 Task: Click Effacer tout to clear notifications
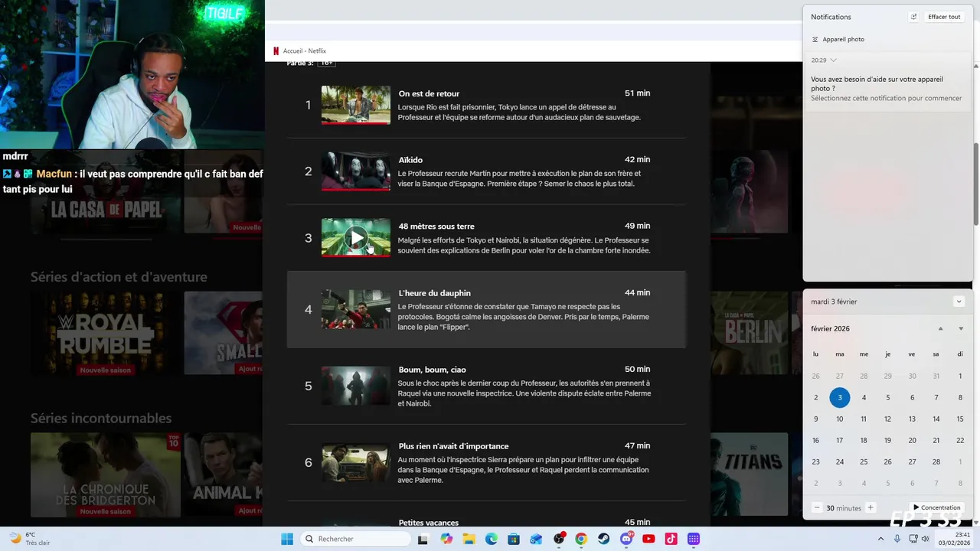pyautogui.click(x=944, y=17)
